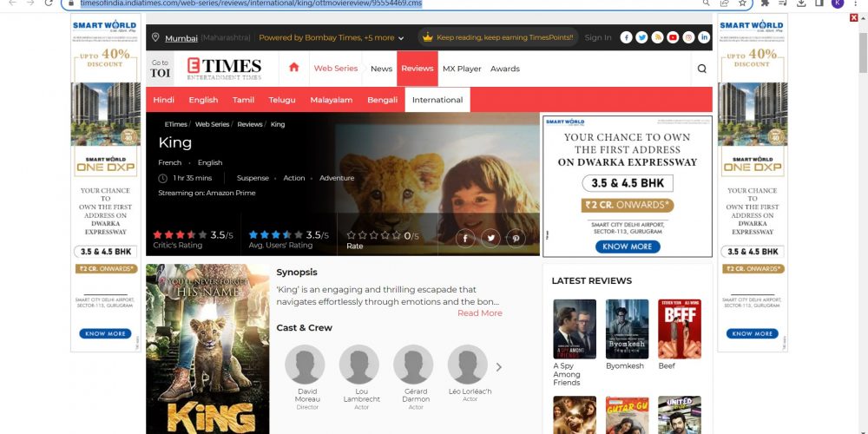Select the Reviews menu item
Image resolution: width=868 pixels, height=434 pixels.
[x=418, y=68]
